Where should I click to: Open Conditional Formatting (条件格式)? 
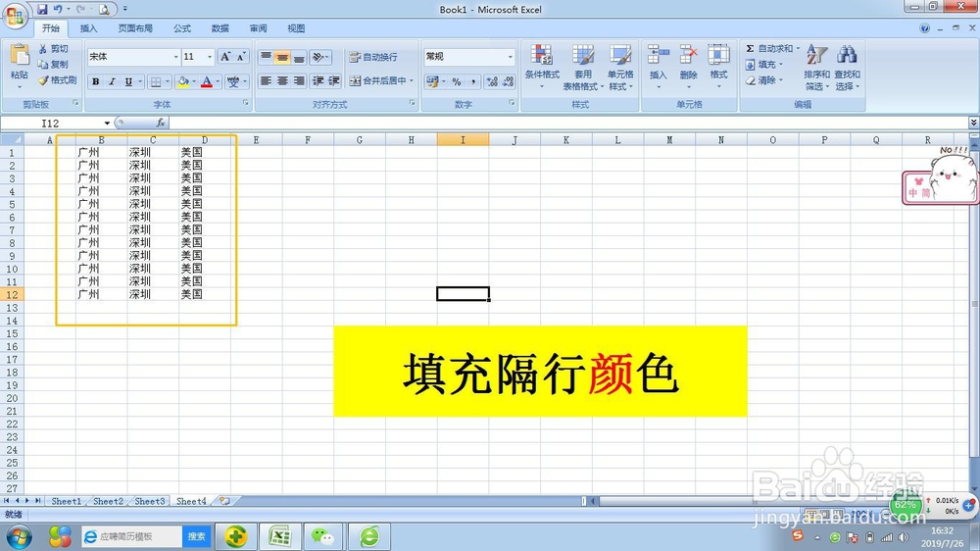coord(542,67)
